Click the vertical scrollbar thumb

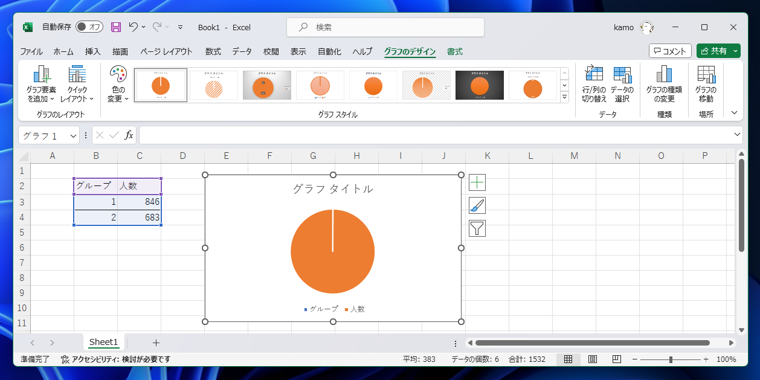click(741, 206)
